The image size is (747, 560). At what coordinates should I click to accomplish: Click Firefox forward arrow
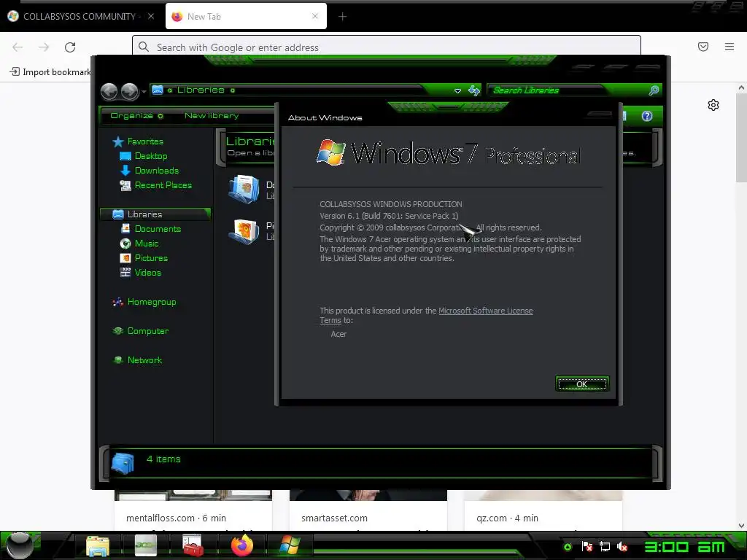(44, 47)
